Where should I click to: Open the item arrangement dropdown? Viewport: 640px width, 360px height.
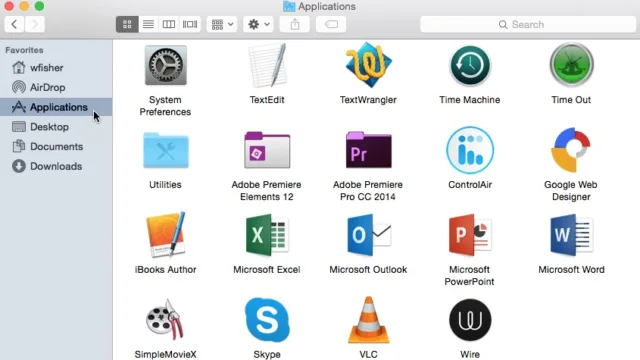coord(222,24)
